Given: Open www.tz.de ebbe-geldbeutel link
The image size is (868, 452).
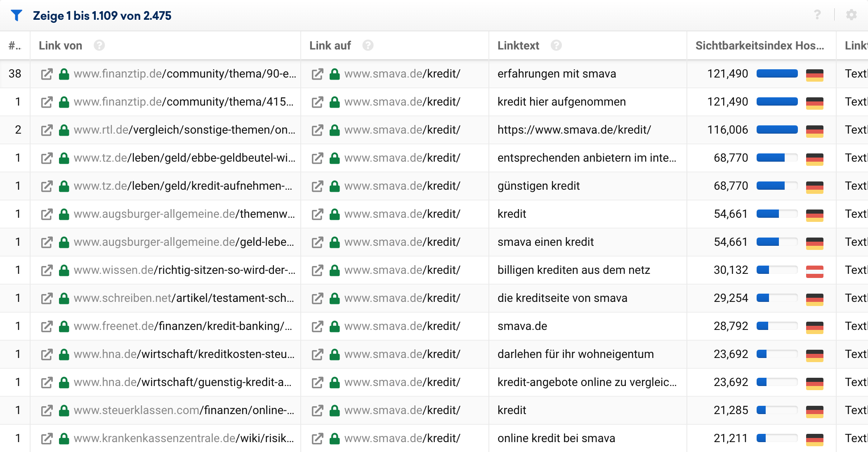Looking at the screenshot, I should [x=184, y=158].
